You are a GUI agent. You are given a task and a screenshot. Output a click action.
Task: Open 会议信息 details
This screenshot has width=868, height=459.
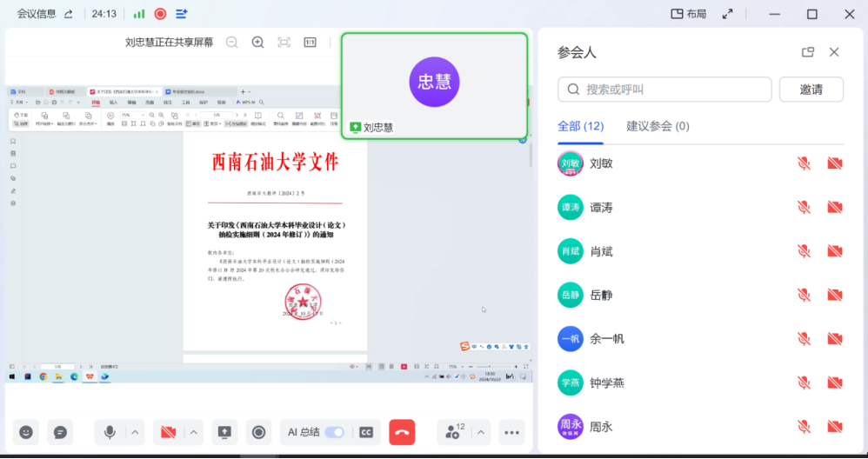click(37, 14)
